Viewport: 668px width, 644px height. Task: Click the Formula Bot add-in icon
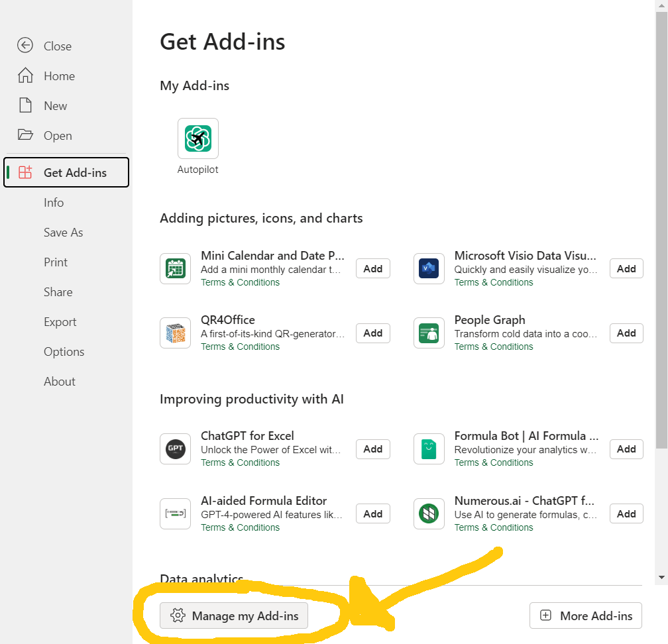click(429, 449)
